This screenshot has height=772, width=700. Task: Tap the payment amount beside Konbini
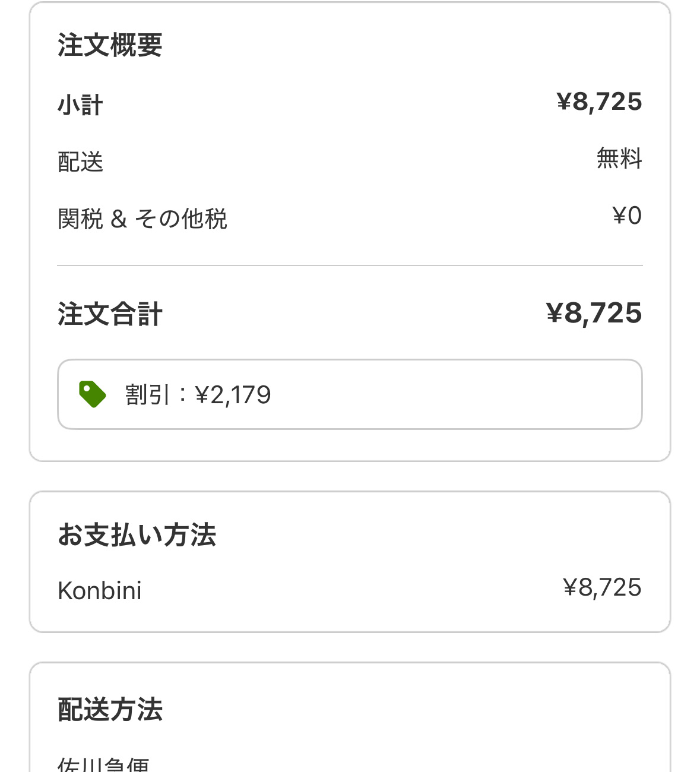pos(602,588)
